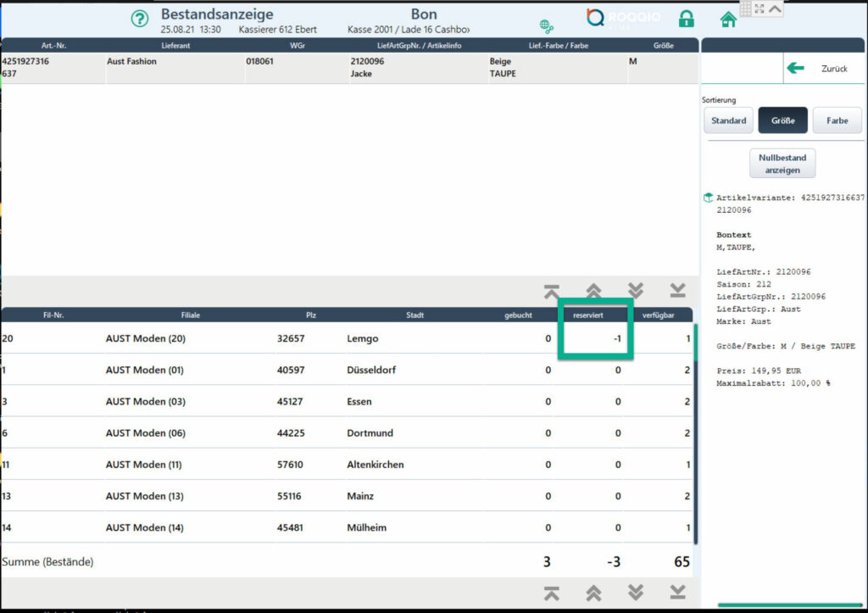Select Standard sorting
The image size is (868, 613).
728,120
